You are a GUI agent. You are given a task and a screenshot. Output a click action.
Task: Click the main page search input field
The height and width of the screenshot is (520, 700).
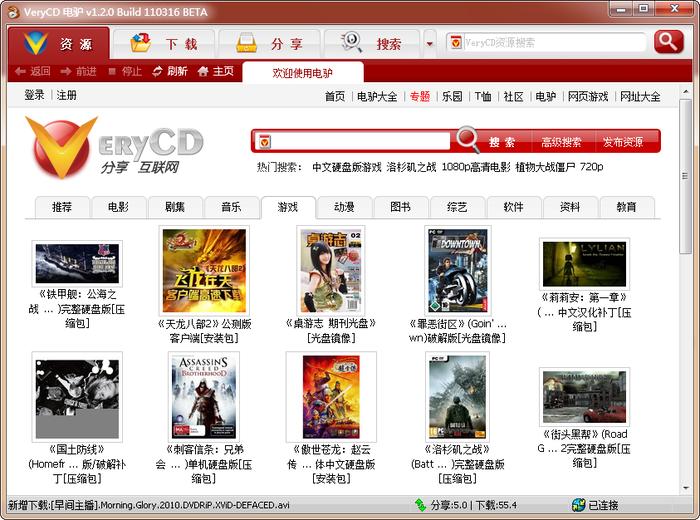pos(361,141)
